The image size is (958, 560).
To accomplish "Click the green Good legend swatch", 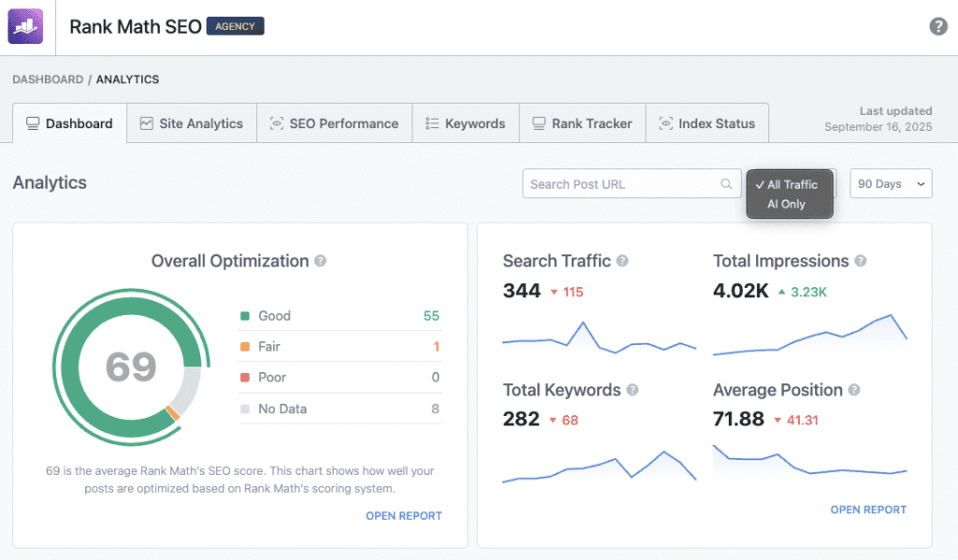I will [245, 316].
